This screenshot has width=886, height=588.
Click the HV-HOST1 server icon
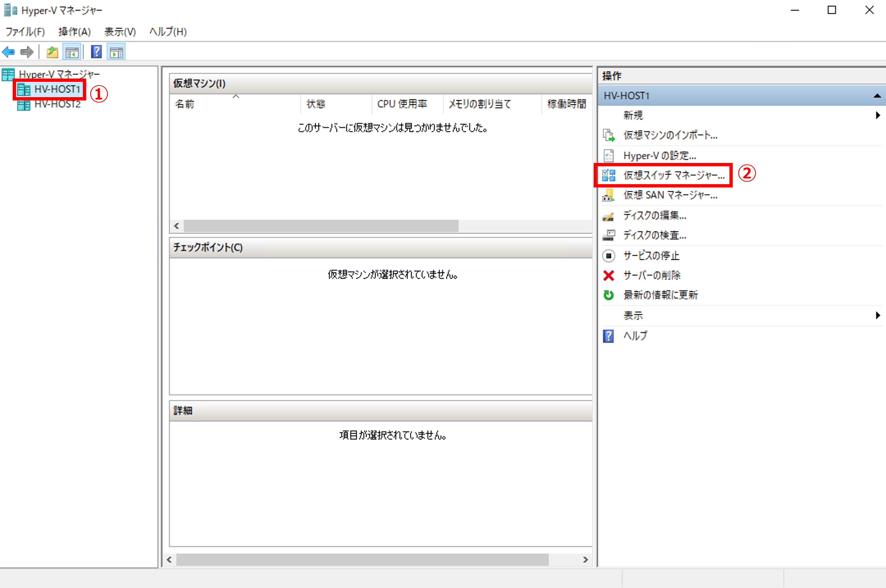[x=24, y=90]
